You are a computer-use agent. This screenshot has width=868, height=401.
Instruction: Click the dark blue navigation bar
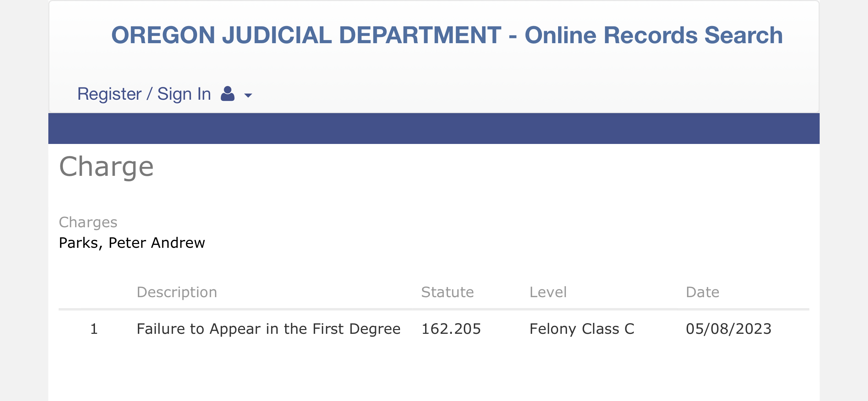click(434, 129)
